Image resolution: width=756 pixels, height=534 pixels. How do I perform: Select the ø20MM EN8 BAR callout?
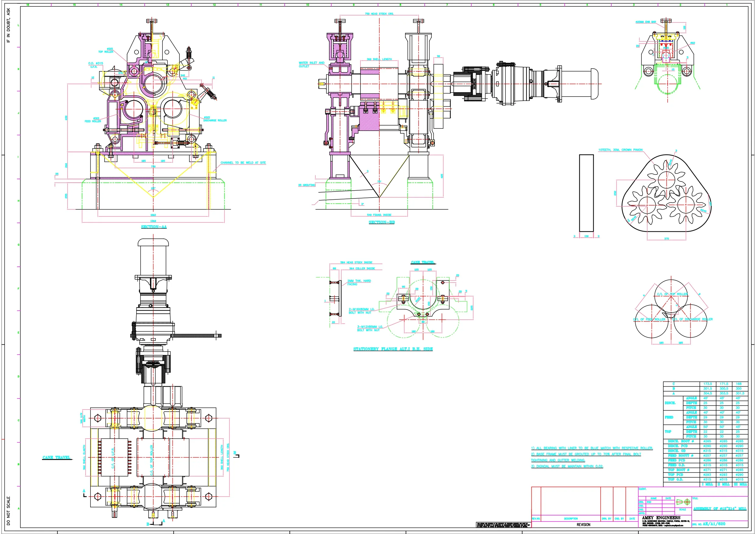(x=646, y=22)
